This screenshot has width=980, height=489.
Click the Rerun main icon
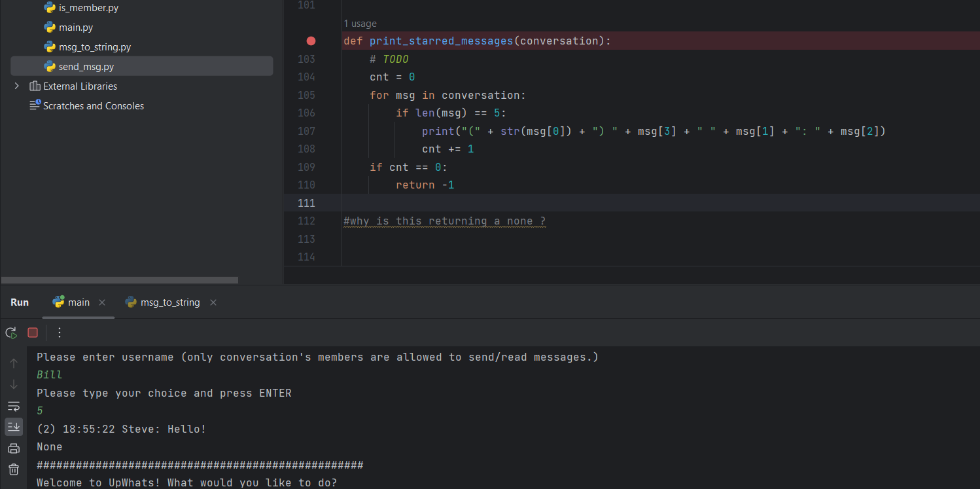pos(11,333)
